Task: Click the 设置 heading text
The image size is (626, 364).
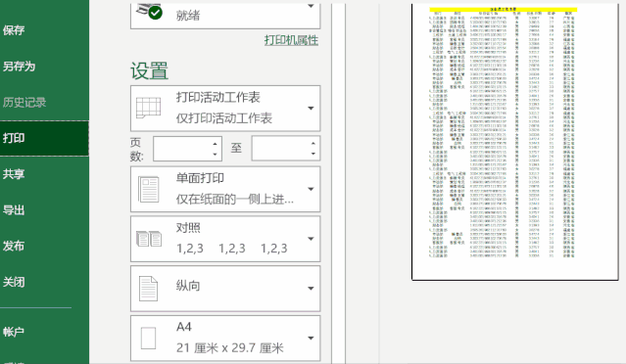Action: [149, 71]
